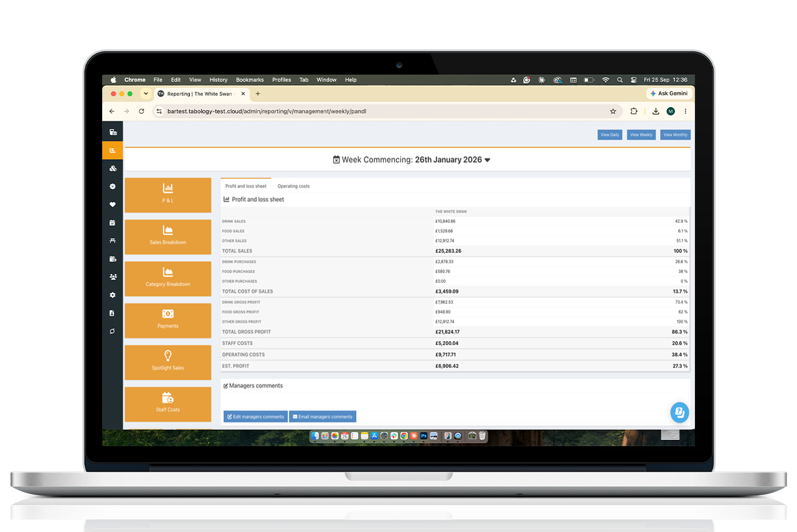
Task: Click the percent discount badge sidebar icon
Action: 113,186
